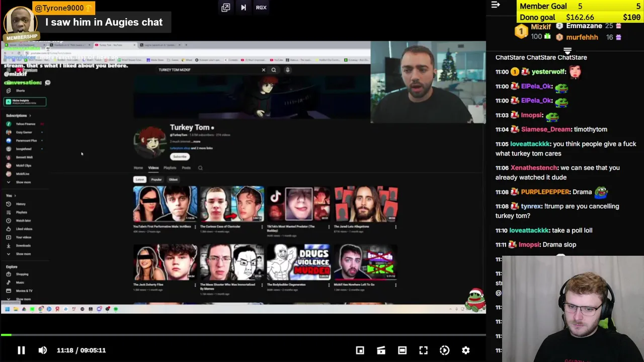Click the Subscribe button for Turkey Tom

pos(180,156)
